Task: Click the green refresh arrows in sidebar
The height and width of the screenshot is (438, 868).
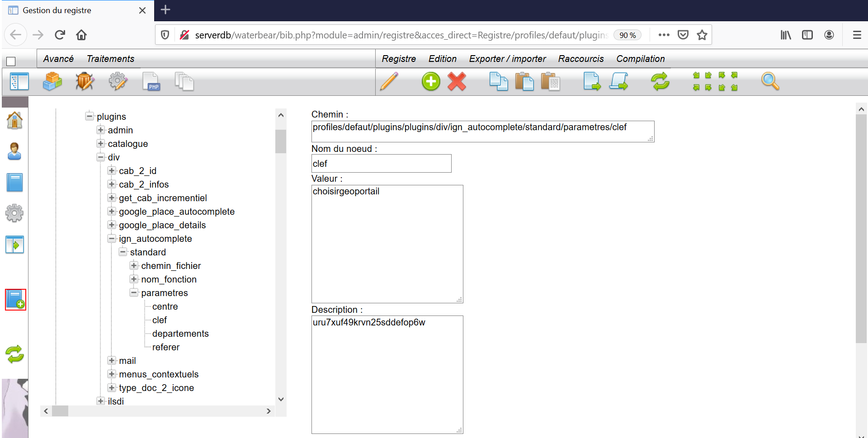Action: point(14,354)
